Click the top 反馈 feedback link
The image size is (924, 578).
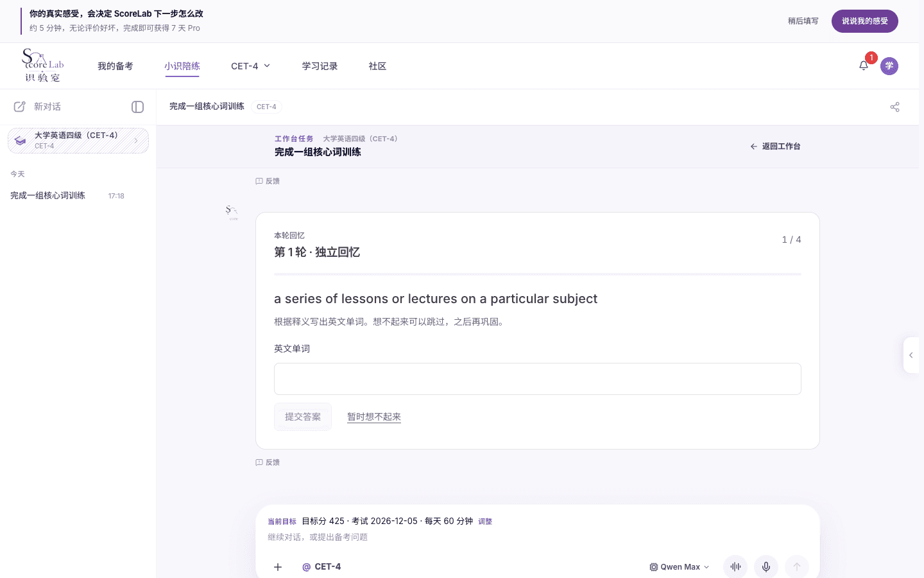[x=268, y=181]
